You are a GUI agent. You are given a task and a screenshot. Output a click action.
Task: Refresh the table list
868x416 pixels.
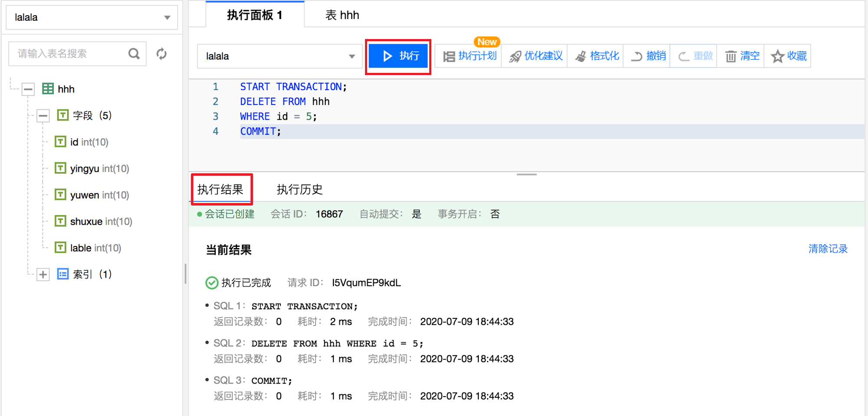161,53
